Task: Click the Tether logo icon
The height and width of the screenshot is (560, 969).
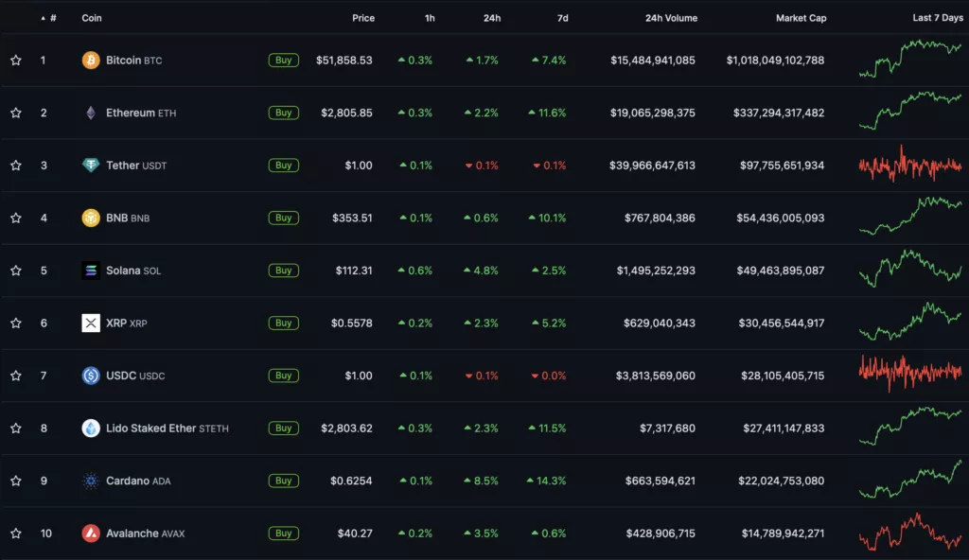Action: [91, 165]
